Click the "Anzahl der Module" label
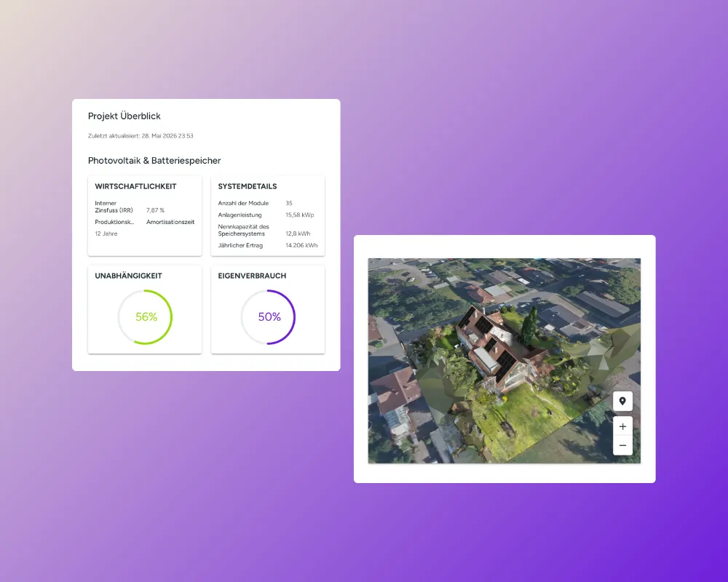 [243, 203]
